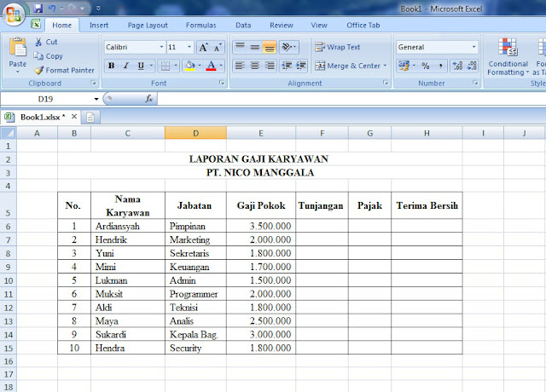The width and height of the screenshot is (546, 392).
Task: Apply cell borders button
Action: click(x=166, y=66)
